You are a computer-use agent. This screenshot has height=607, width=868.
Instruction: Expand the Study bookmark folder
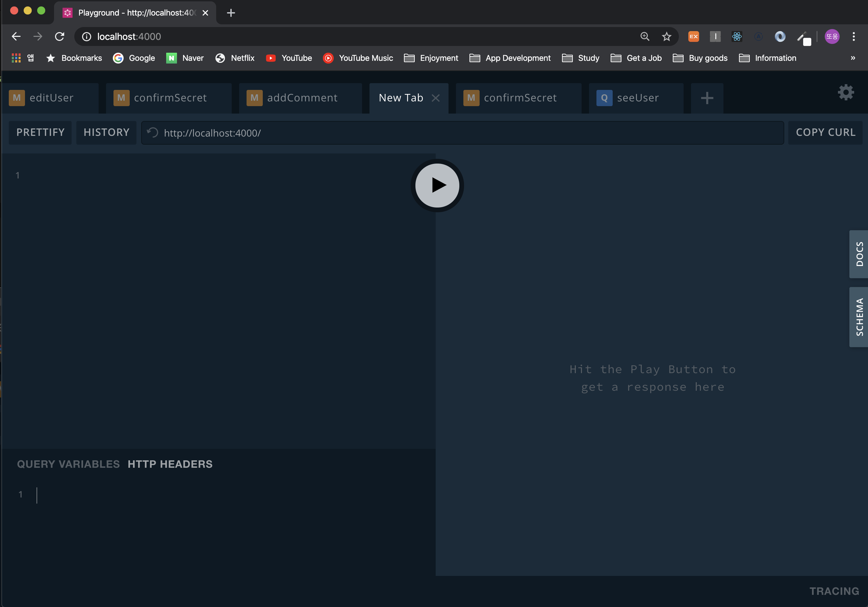point(580,58)
